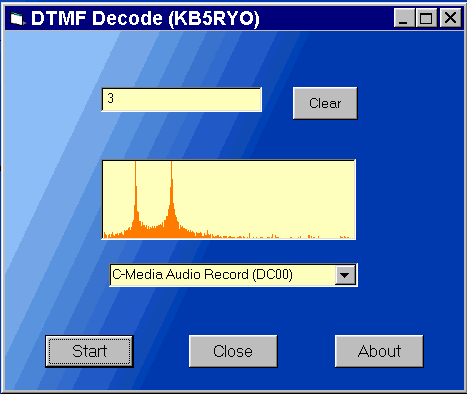Click the DTMF Decode (KB5RYO) title bar text

145,18
